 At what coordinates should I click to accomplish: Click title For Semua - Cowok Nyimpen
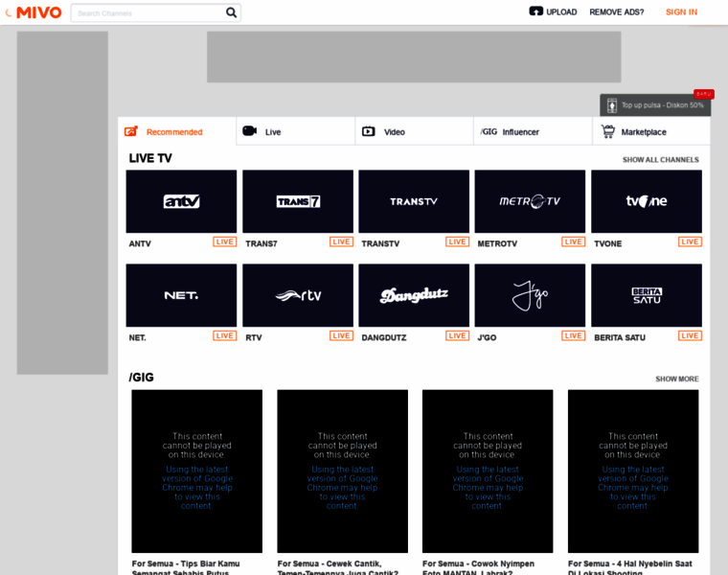(478, 567)
